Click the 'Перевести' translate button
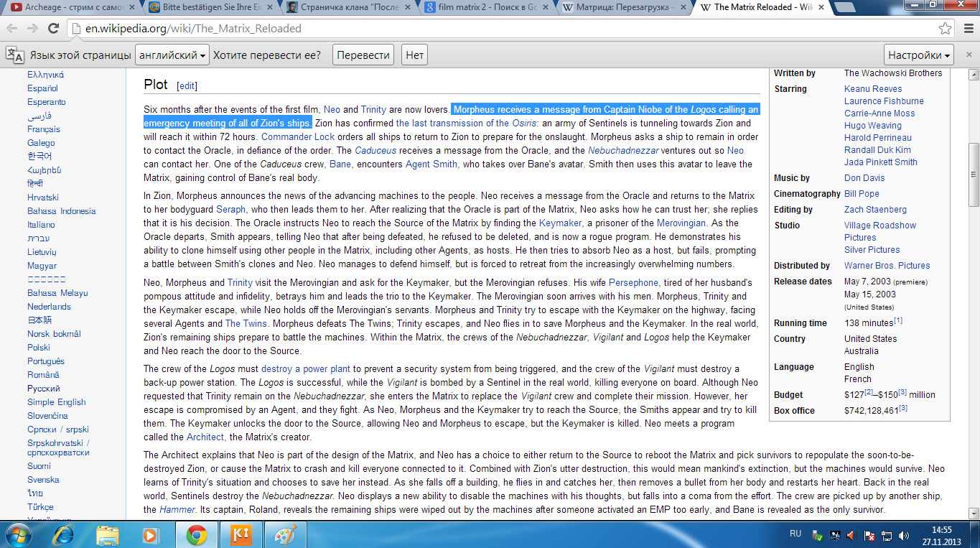Image resolution: width=980 pixels, height=548 pixels. pyautogui.click(x=363, y=55)
